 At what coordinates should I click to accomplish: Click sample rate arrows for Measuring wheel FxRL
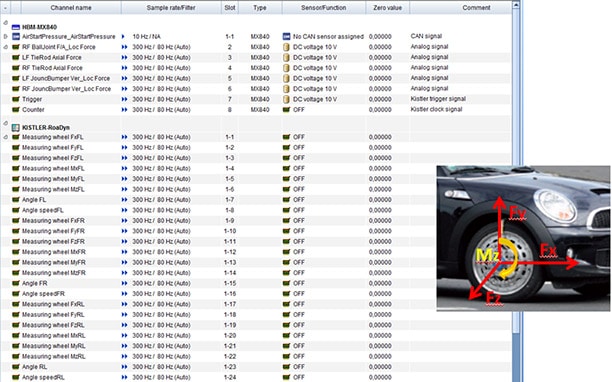(125, 304)
